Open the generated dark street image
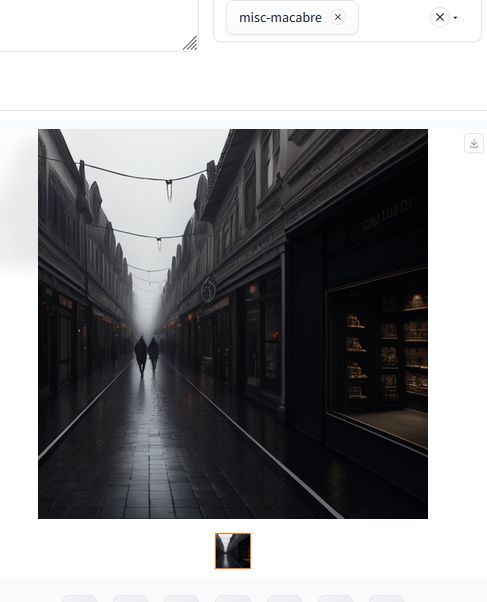This screenshot has height=602, width=487. click(x=233, y=324)
